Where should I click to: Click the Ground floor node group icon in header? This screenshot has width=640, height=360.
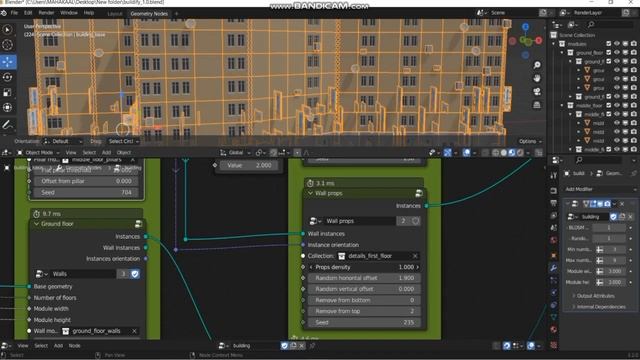pos(138,224)
